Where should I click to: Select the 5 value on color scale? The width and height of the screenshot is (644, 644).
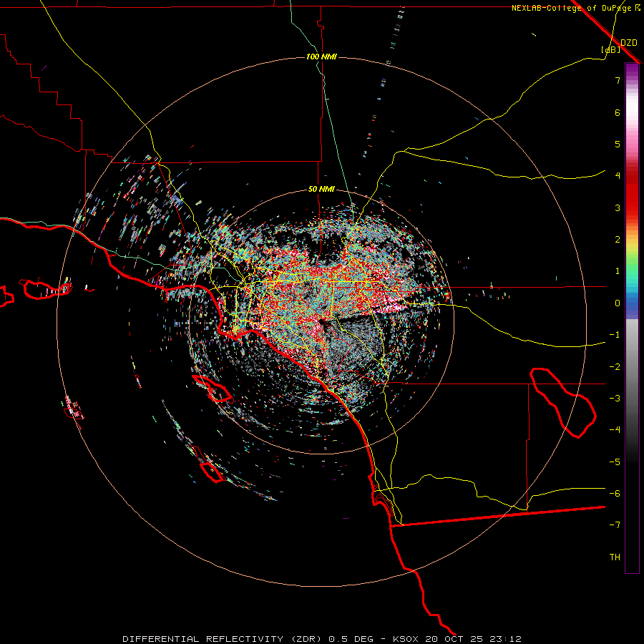(618, 144)
